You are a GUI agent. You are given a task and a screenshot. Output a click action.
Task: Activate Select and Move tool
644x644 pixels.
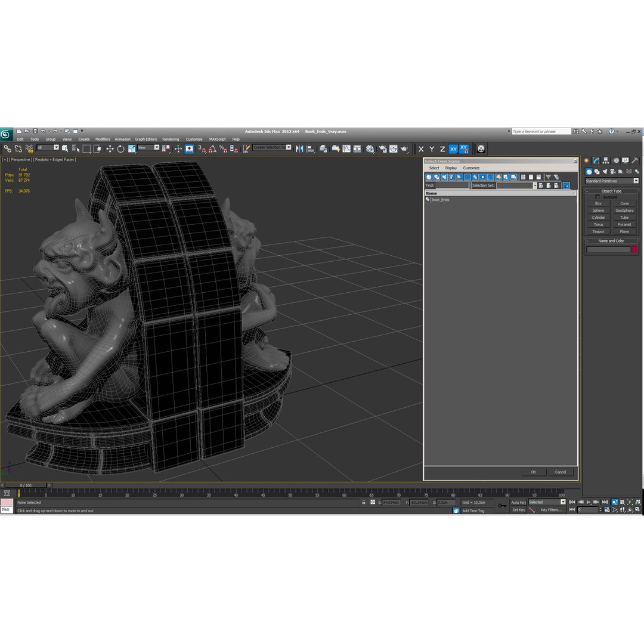tap(110, 148)
